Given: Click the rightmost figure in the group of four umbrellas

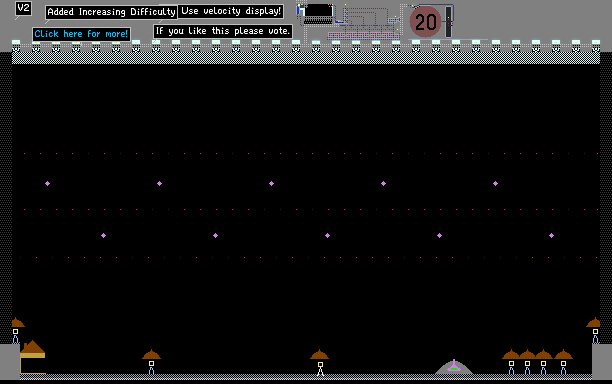Looking at the screenshot, I should point(563,362).
